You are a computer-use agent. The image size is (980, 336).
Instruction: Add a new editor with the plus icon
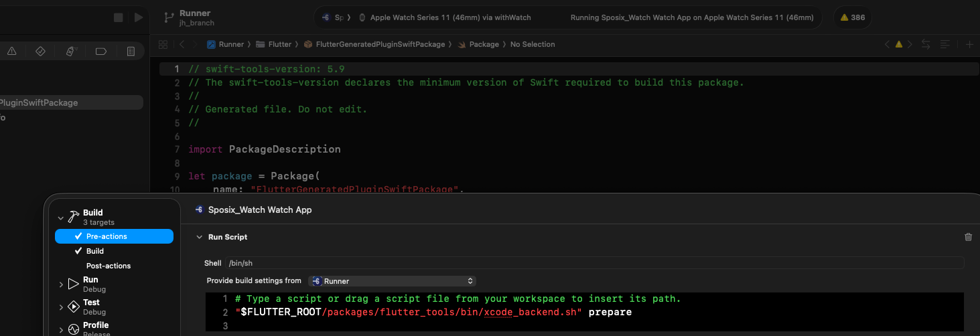click(x=969, y=44)
